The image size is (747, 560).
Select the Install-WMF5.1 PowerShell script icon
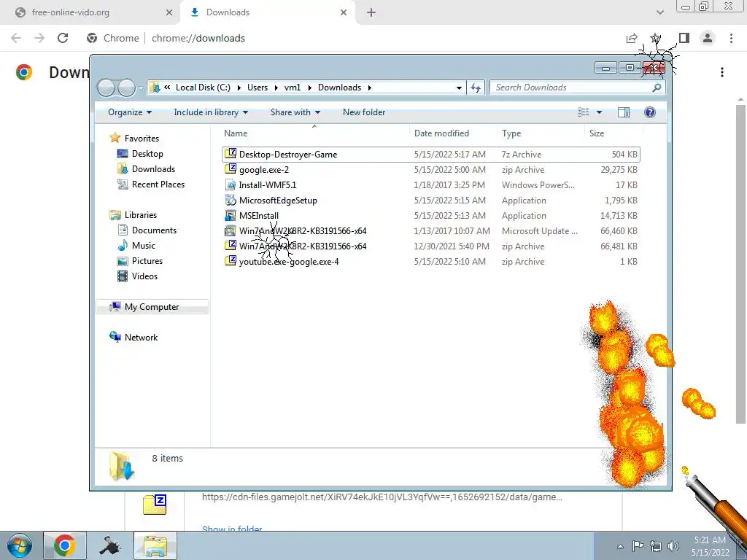[231, 184]
